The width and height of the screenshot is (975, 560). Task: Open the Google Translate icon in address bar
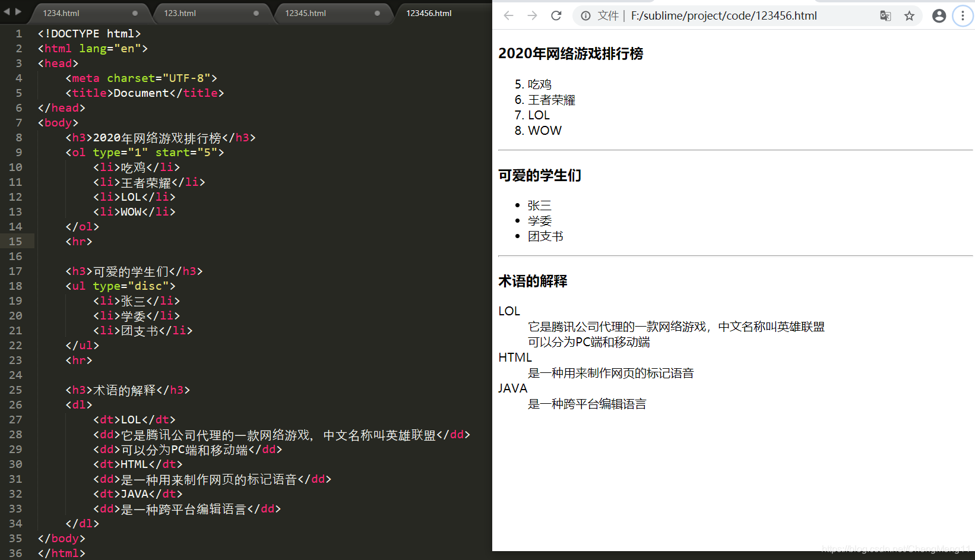[885, 16]
